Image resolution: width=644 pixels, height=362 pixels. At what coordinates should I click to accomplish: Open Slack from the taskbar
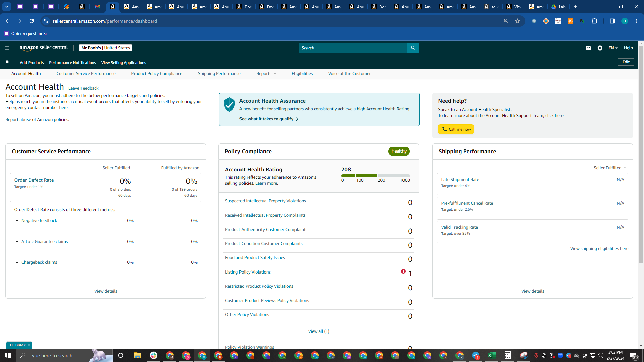tap(154, 355)
